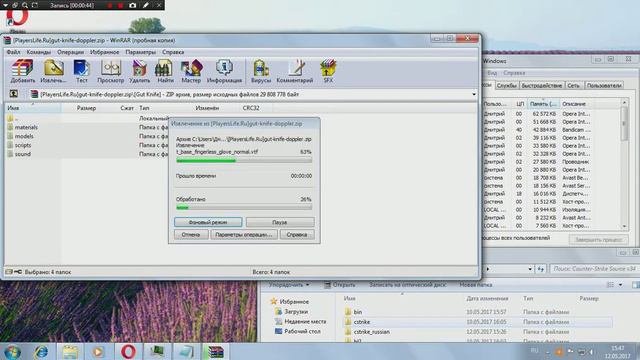This screenshot has height=360, width=640.
Task: Click the Справка button in extraction dialog
Action: 297,235
